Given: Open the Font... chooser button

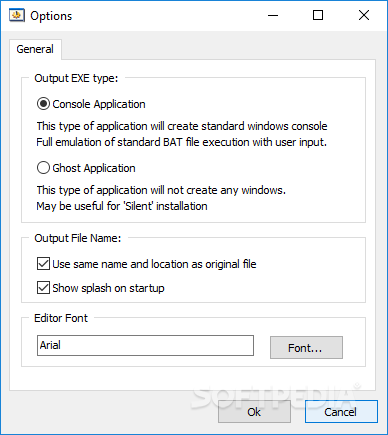Looking at the screenshot, I should (x=306, y=347).
